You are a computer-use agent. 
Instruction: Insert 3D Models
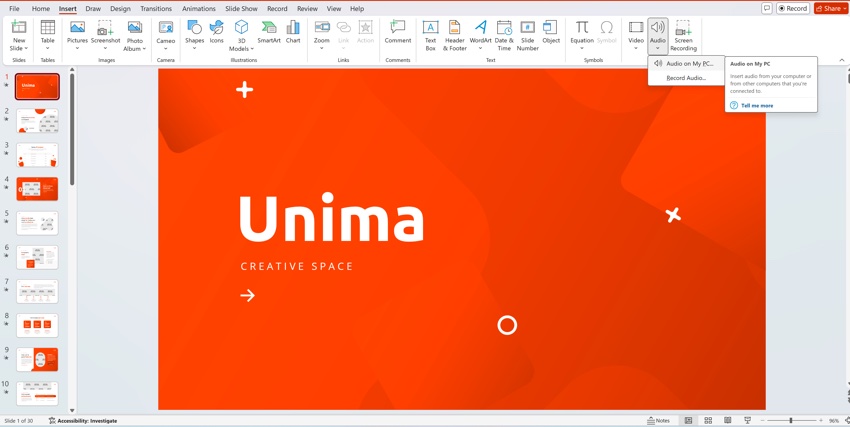click(241, 36)
